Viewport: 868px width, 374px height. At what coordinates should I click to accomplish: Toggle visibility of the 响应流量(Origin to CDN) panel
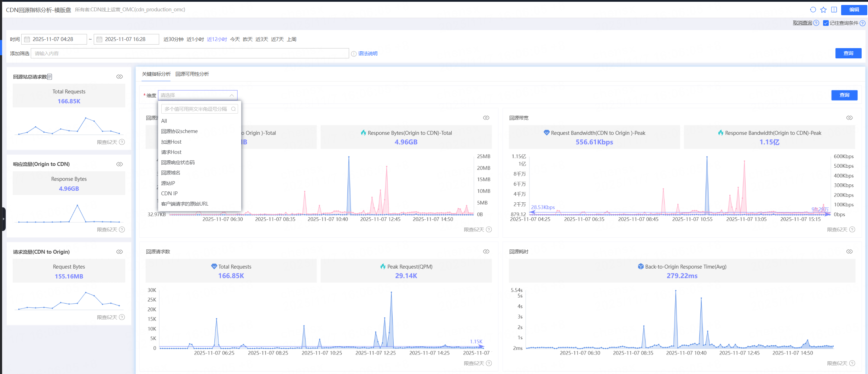pyautogui.click(x=119, y=164)
